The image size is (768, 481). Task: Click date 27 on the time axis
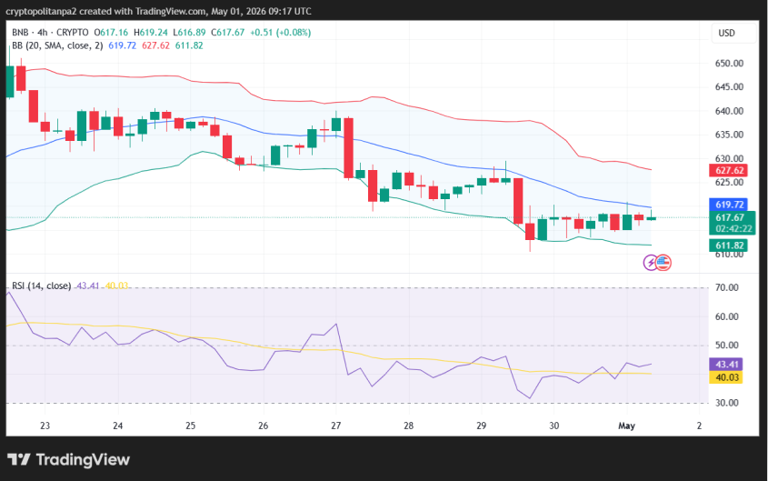pyautogui.click(x=336, y=426)
